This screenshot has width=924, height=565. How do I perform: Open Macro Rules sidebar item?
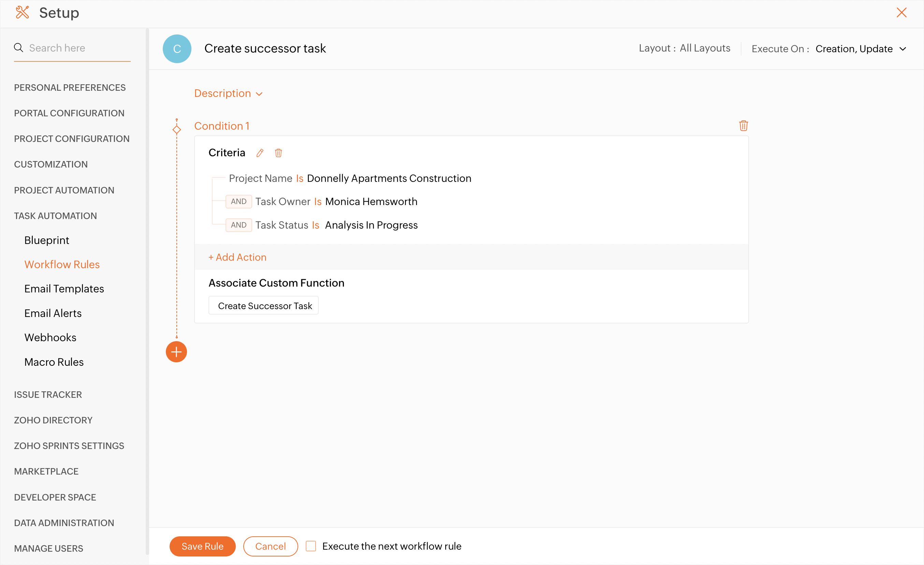point(54,362)
